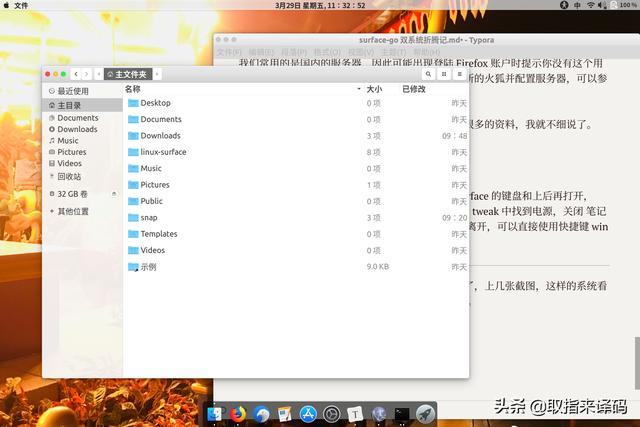This screenshot has width=640, height=427.
Task: Go forward with the right arrow button
Action: 86,74
